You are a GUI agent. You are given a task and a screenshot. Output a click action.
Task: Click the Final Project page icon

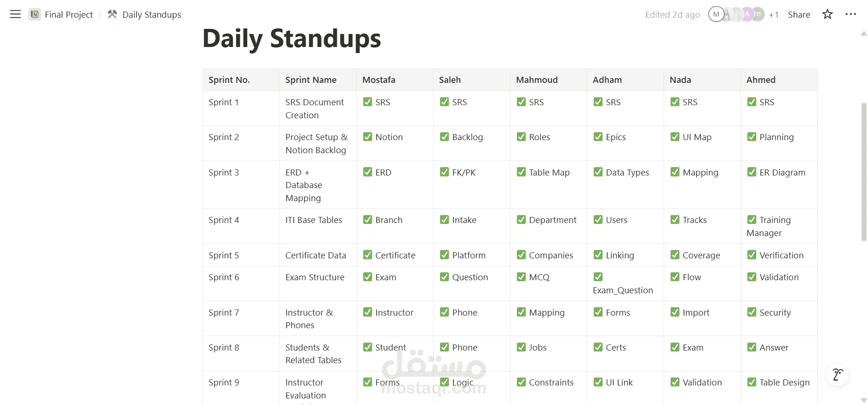click(34, 14)
